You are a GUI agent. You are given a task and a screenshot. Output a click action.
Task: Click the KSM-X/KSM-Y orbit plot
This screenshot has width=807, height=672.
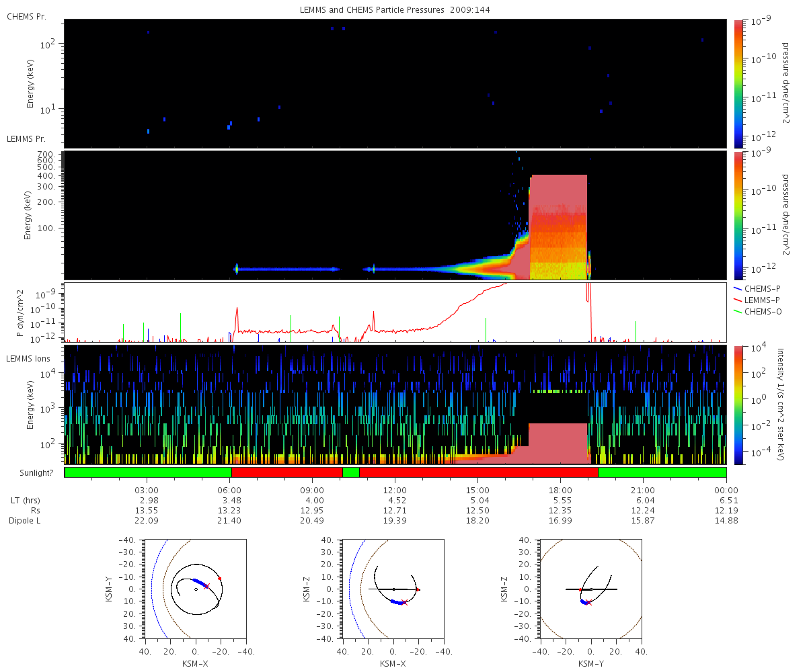pyautogui.click(x=196, y=588)
